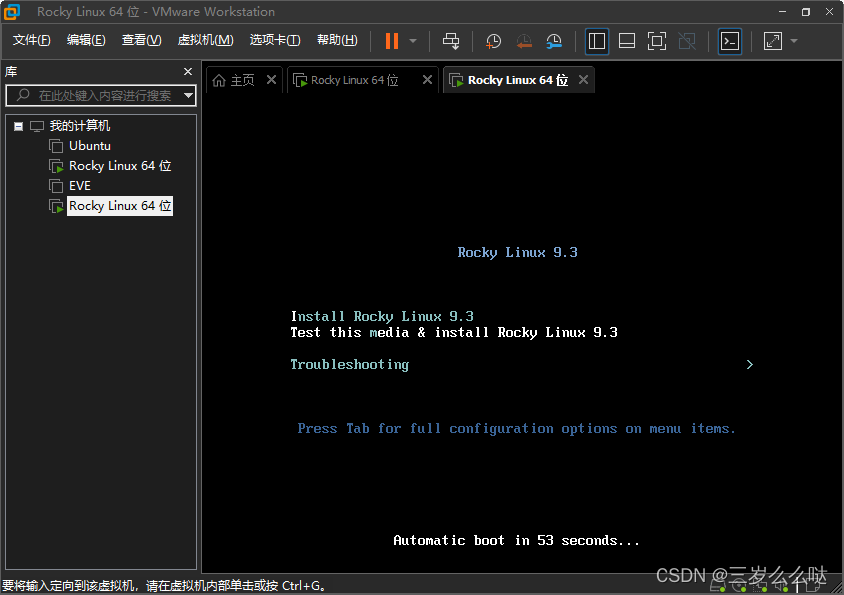Screen dimensions: 844x595
Task: Toggle the console view icon
Action: point(730,41)
